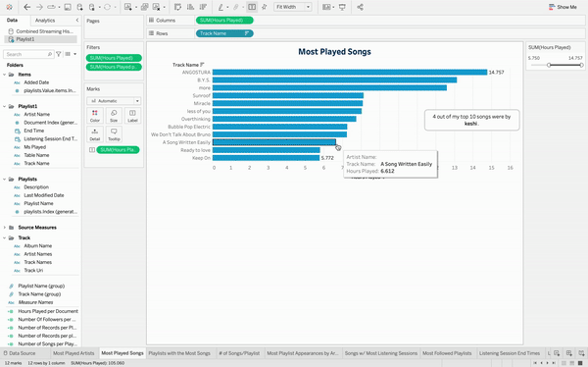Switch to the Analytics tab
Image resolution: width=588 pixels, height=367 pixels.
coord(45,21)
